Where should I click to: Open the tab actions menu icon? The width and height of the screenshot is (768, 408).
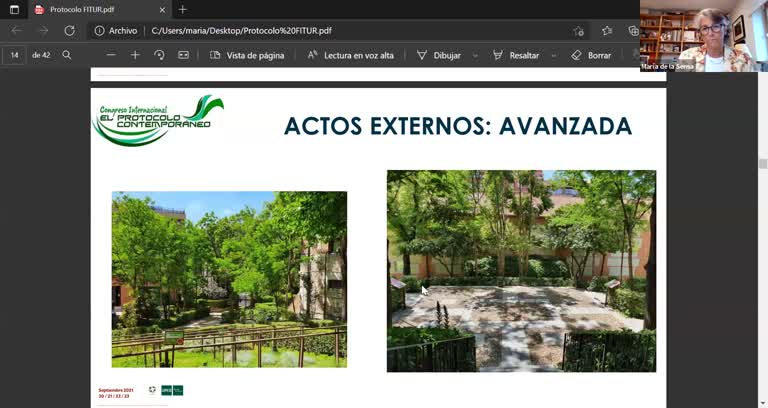pos(14,9)
